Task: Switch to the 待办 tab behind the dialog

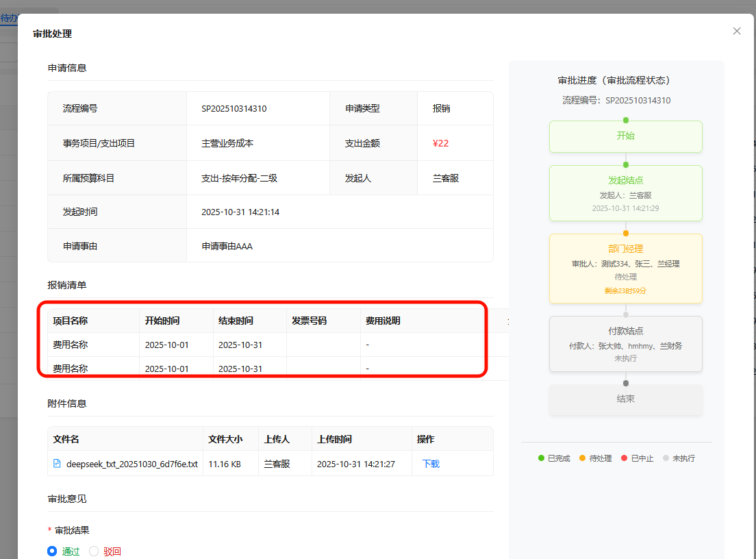Action: [x=9, y=18]
